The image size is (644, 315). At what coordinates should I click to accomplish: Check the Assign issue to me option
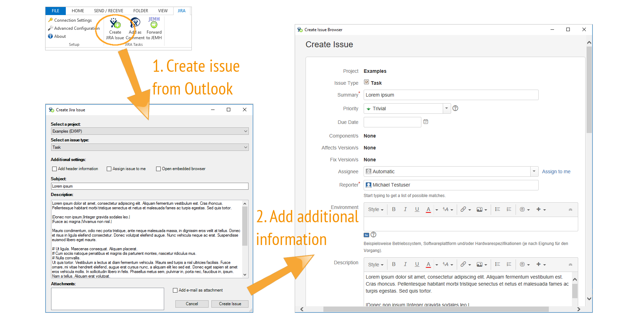click(109, 169)
